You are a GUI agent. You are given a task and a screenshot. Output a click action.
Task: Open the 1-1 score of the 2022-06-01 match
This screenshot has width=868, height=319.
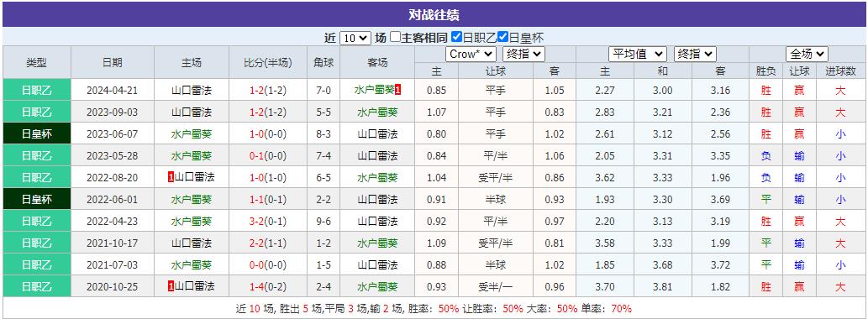pyautogui.click(x=257, y=199)
